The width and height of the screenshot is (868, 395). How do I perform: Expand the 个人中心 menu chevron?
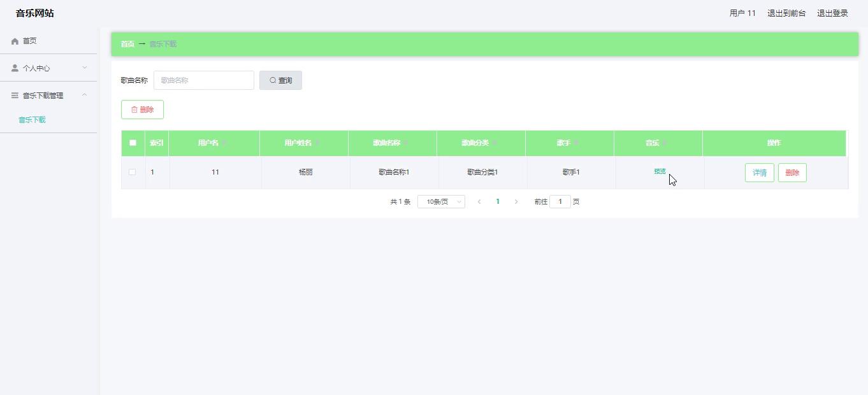(84, 68)
